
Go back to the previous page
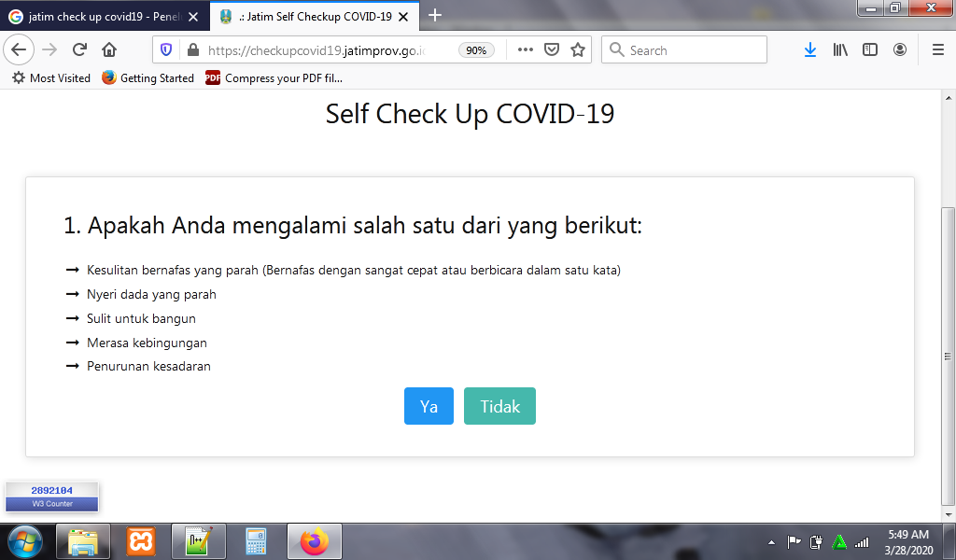[x=19, y=49]
